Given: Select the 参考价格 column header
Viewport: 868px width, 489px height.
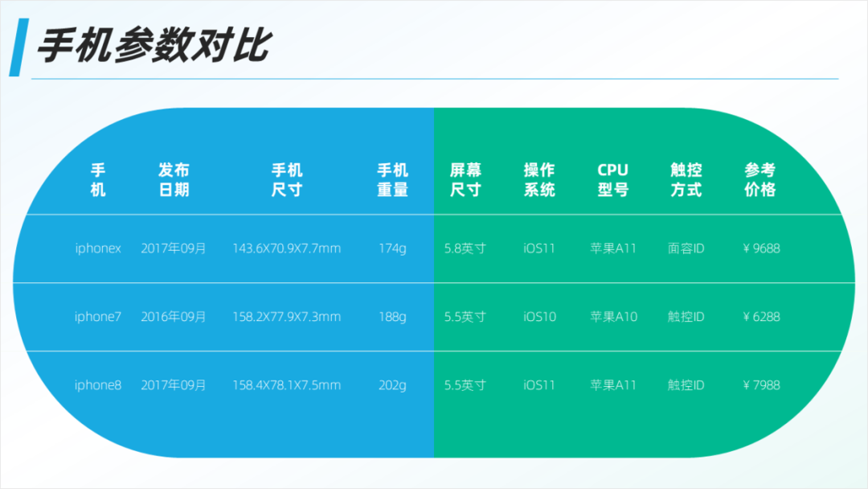Looking at the screenshot, I should [760, 180].
